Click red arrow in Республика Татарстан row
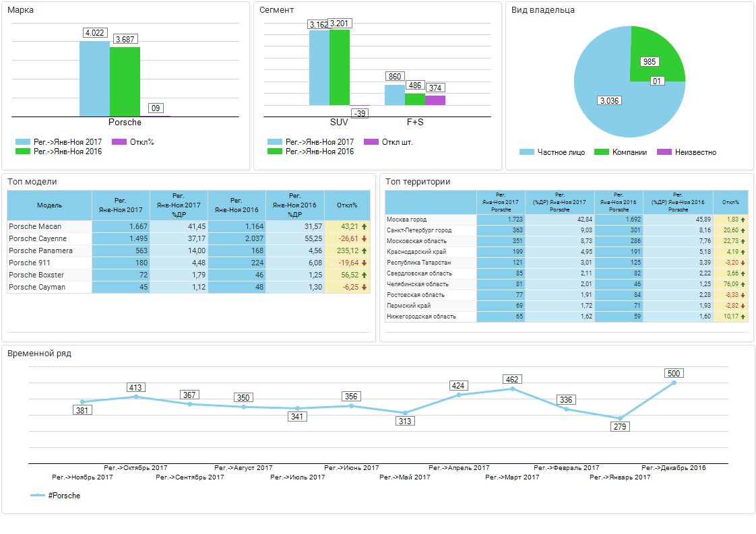The width and height of the screenshot is (756, 534). pyautogui.click(x=743, y=263)
